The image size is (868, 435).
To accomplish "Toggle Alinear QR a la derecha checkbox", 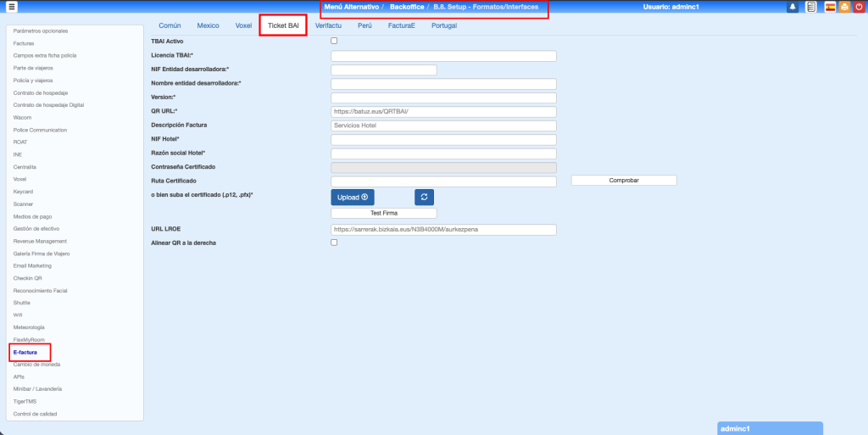I will [334, 243].
